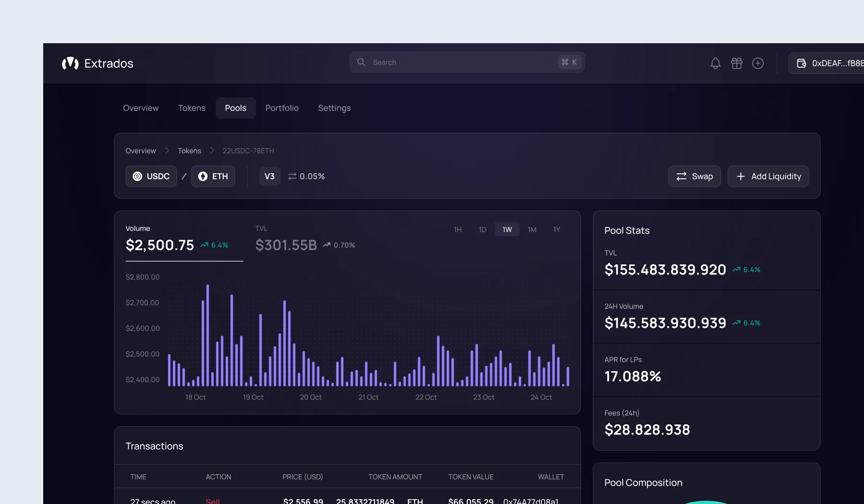The height and width of the screenshot is (504, 864).
Task: Click the V3 version badge
Action: tap(270, 177)
